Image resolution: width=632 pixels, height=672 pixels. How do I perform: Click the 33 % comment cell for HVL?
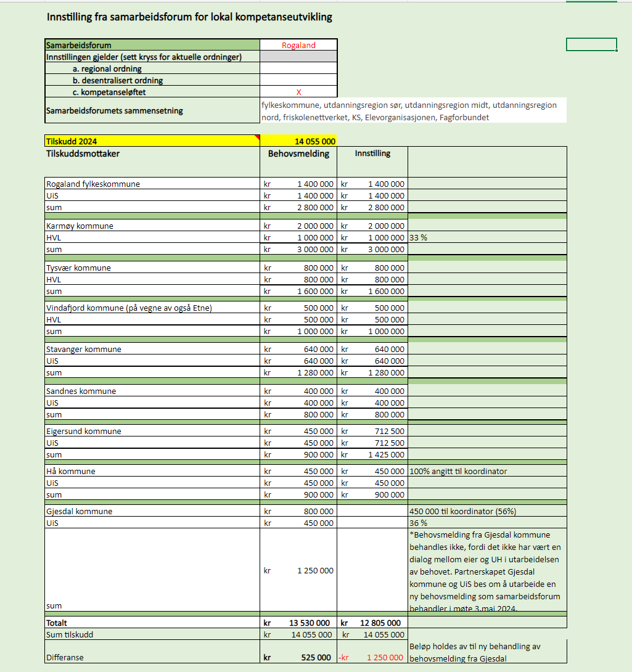[x=488, y=237]
